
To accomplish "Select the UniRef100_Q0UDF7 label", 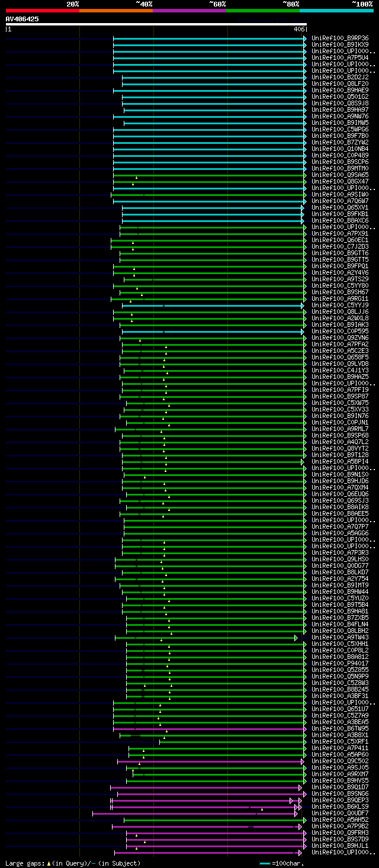I will pyautogui.click(x=340, y=813).
